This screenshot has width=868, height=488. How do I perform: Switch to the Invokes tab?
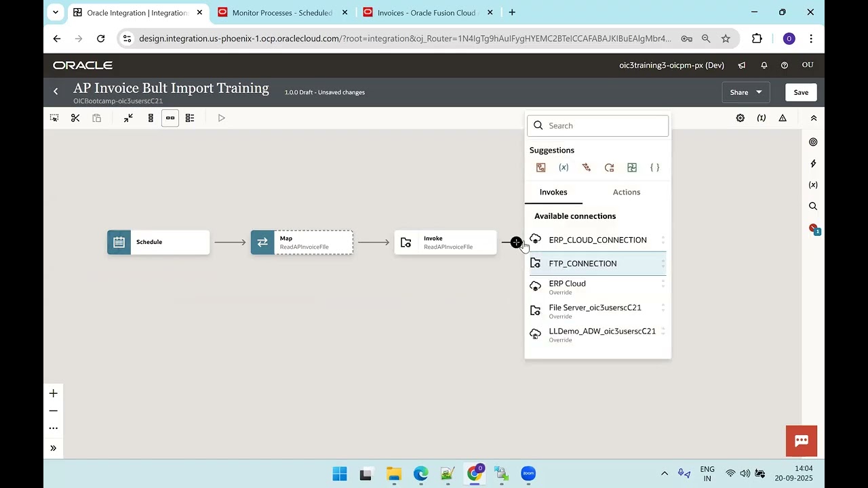click(553, 192)
